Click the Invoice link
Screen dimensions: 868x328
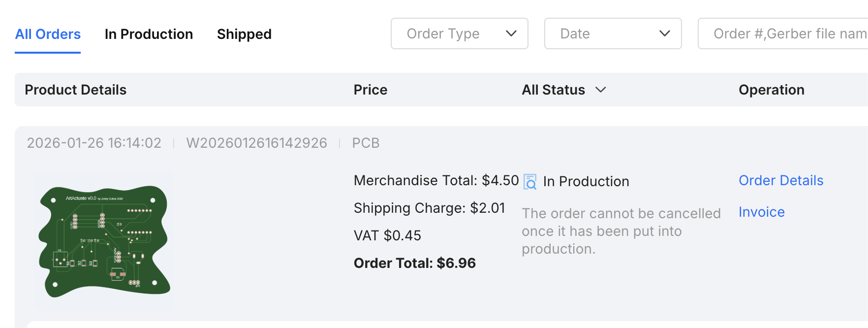[x=761, y=212]
